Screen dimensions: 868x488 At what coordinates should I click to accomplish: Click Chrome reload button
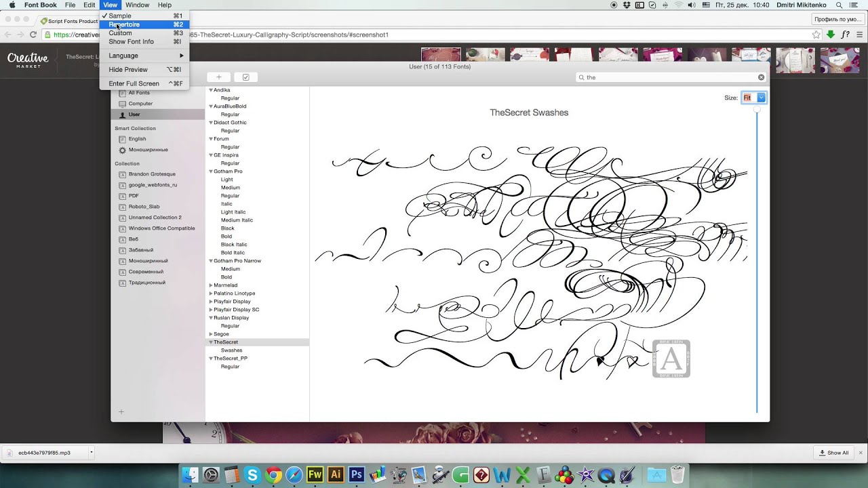33,35
